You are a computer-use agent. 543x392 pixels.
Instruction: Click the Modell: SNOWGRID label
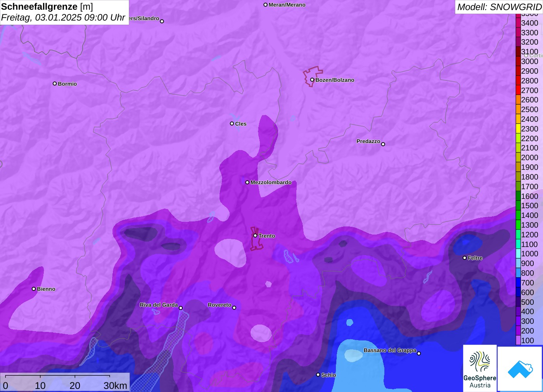pyautogui.click(x=499, y=7)
